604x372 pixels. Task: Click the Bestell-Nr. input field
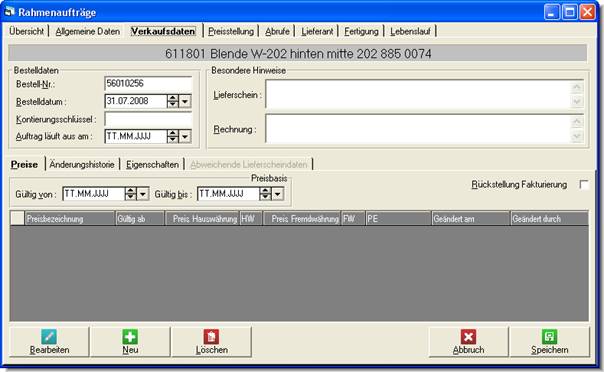(x=148, y=84)
